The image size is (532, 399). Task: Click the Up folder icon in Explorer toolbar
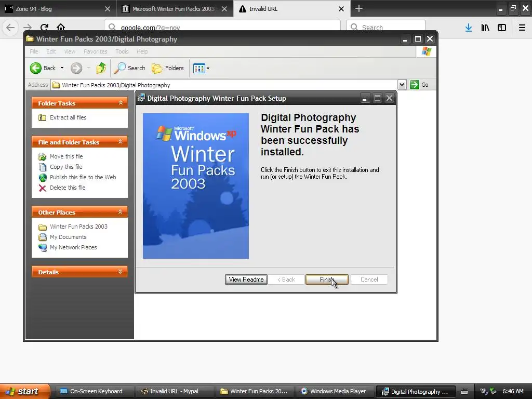click(101, 68)
